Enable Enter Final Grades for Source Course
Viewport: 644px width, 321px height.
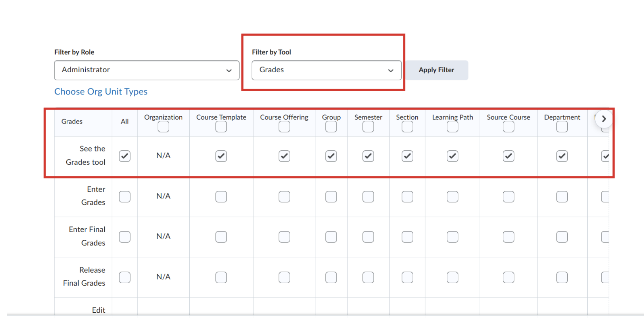[x=509, y=237]
